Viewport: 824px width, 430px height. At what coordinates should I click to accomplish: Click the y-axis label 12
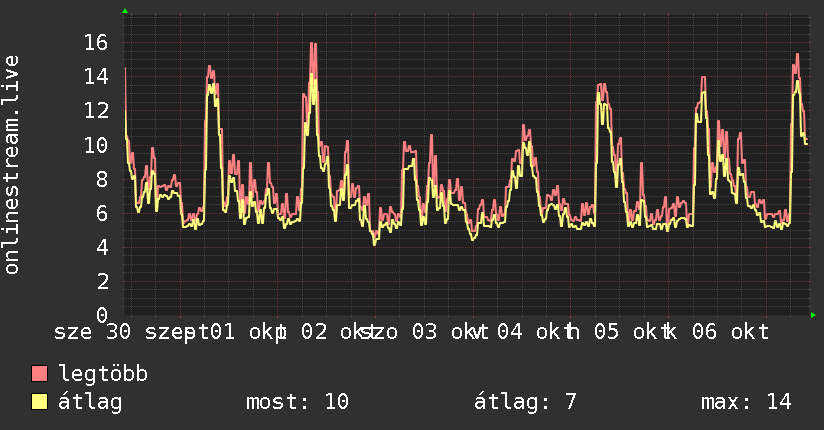pyautogui.click(x=96, y=111)
